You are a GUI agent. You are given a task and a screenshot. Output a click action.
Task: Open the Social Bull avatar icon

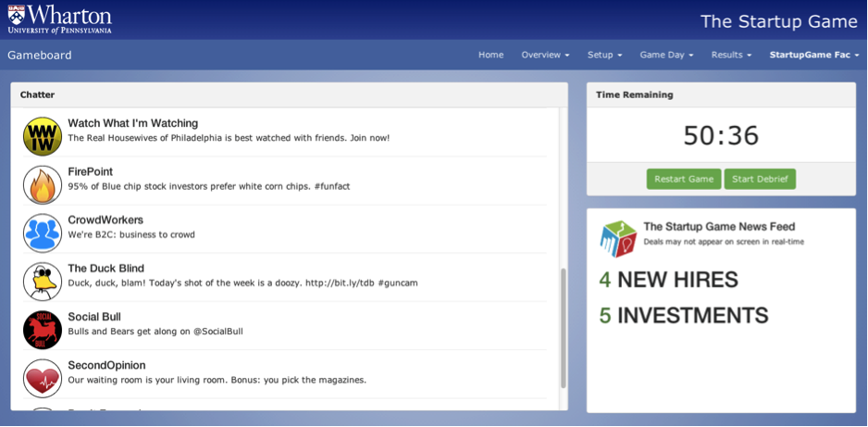click(x=42, y=330)
